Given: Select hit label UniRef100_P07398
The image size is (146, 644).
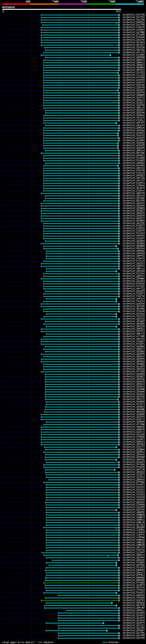Looking at the screenshot, I should point(134,371).
